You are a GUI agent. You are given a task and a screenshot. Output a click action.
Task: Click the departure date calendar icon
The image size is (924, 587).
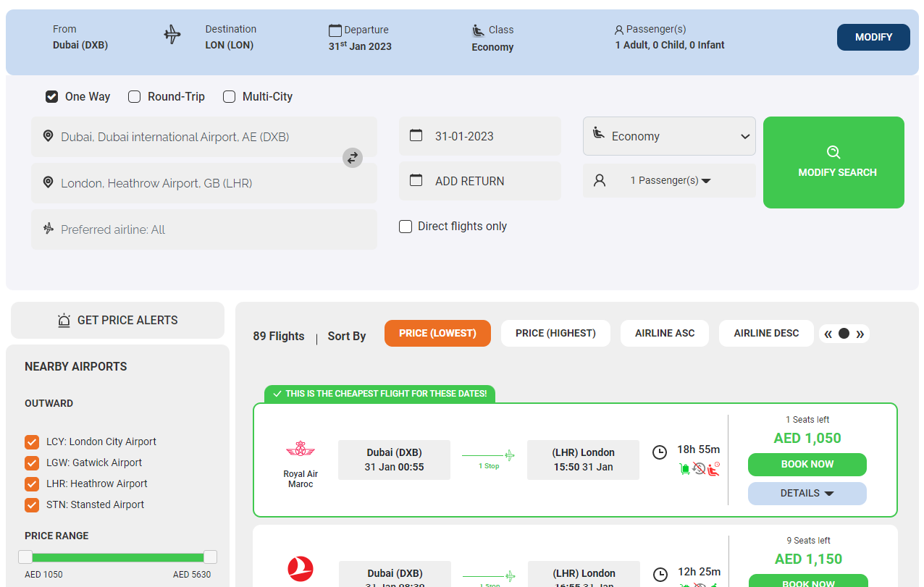pyautogui.click(x=416, y=136)
